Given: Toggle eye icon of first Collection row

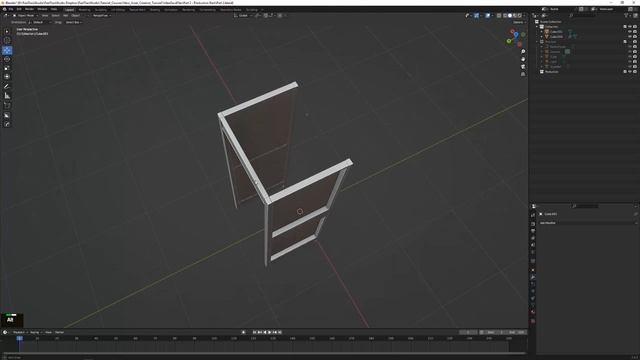Looking at the screenshot, I should pyautogui.click(x=630, y=27).
